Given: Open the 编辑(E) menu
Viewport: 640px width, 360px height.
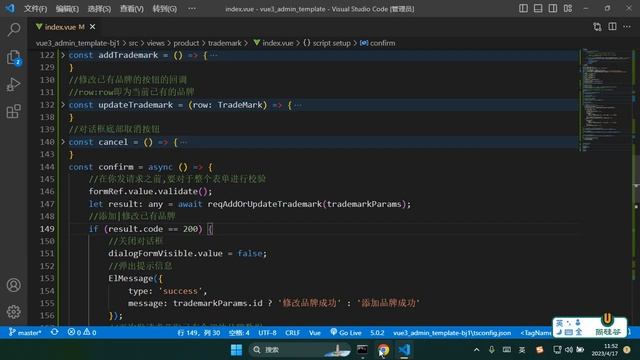Looking at the screenshot, I should (x=67, y=9).
